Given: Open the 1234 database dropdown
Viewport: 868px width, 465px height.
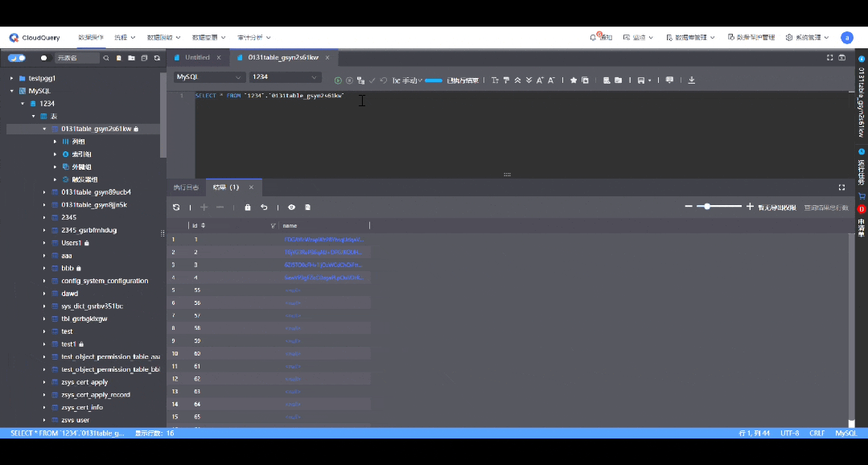Looking at the screenshot, I should [x=285, y=77].
